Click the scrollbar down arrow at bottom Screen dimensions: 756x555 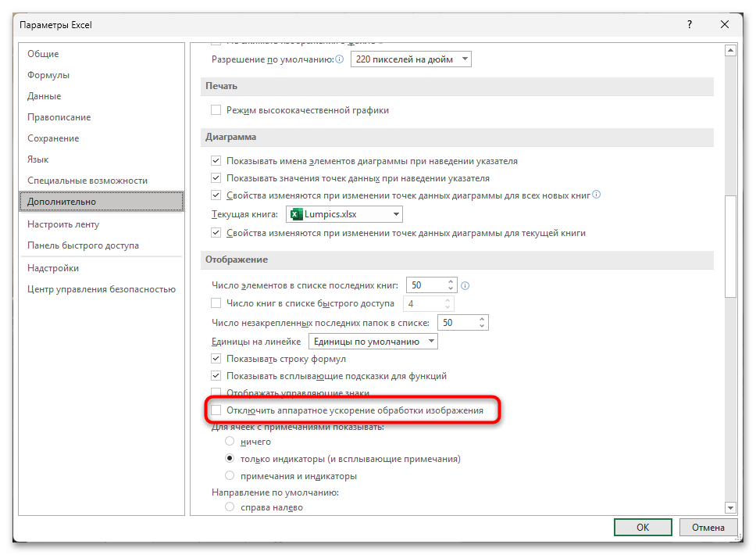(731, 507)
